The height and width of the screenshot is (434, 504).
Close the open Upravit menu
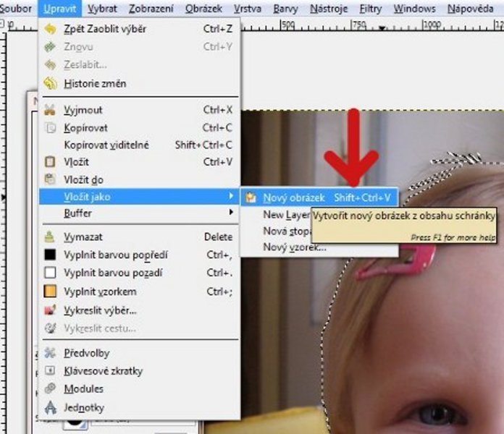(60, 9)
